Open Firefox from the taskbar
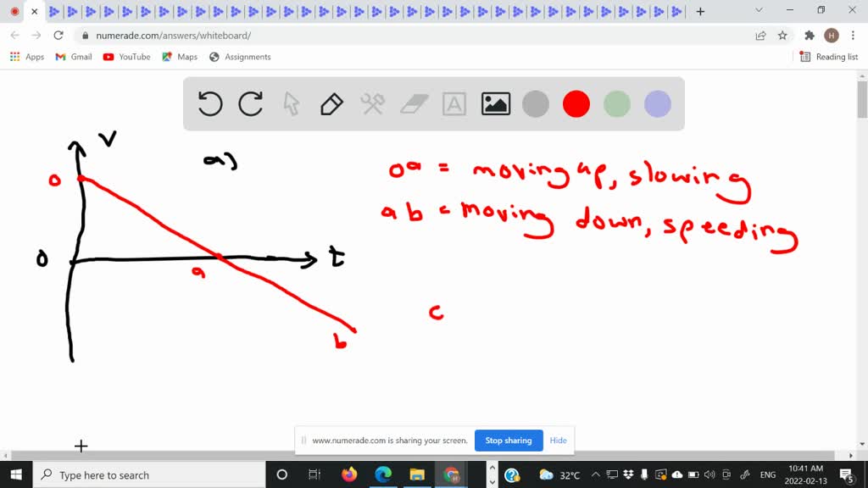This screenshot has height=488, width=868. click(349, 474)
